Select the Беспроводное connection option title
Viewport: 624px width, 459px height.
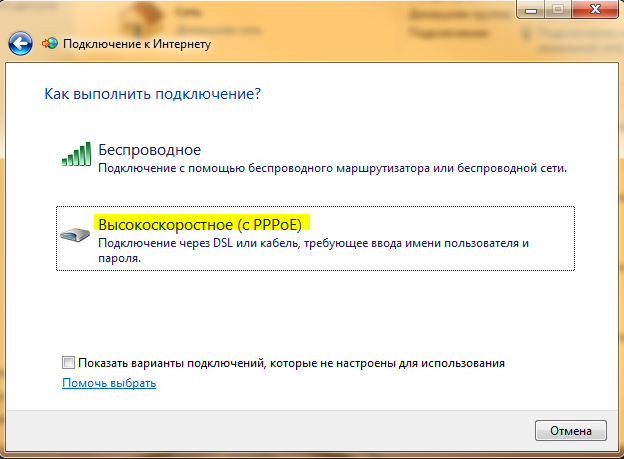(150, 150)
